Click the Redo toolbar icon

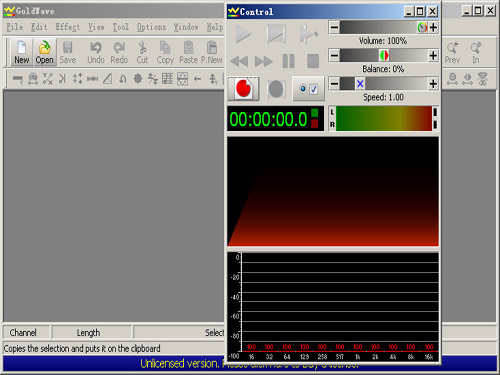119,52
